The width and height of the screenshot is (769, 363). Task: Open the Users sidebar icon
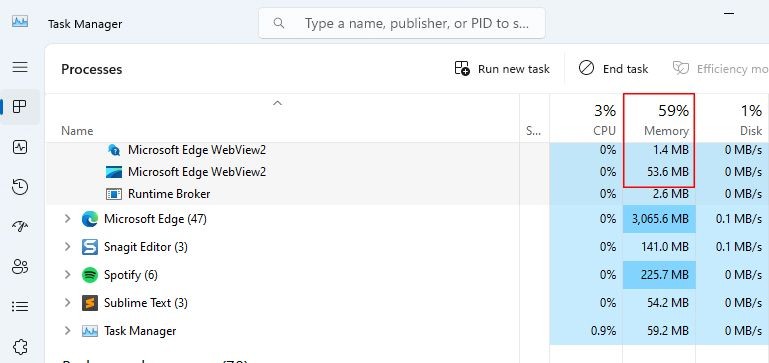coord(20,267)
